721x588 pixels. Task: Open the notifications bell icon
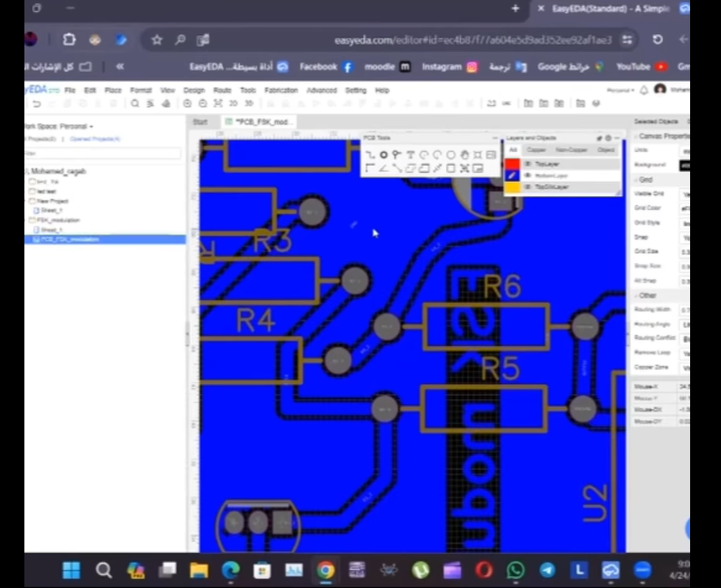[644, 90]
